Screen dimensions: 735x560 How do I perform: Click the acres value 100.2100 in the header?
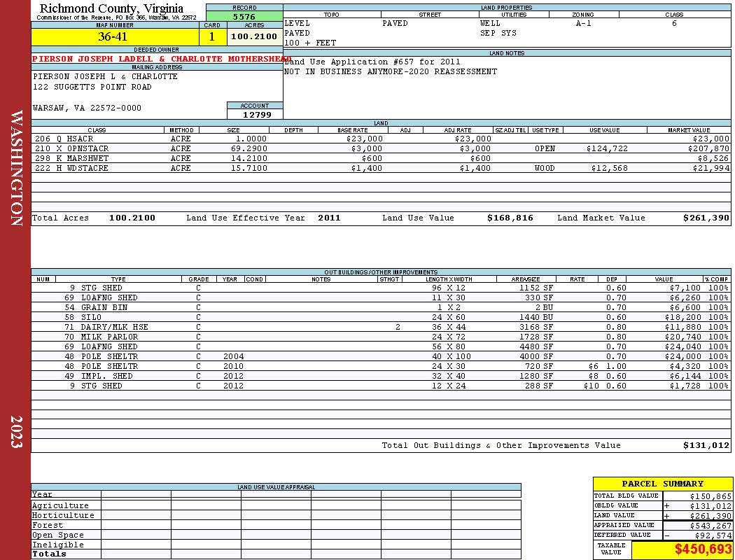255,36
